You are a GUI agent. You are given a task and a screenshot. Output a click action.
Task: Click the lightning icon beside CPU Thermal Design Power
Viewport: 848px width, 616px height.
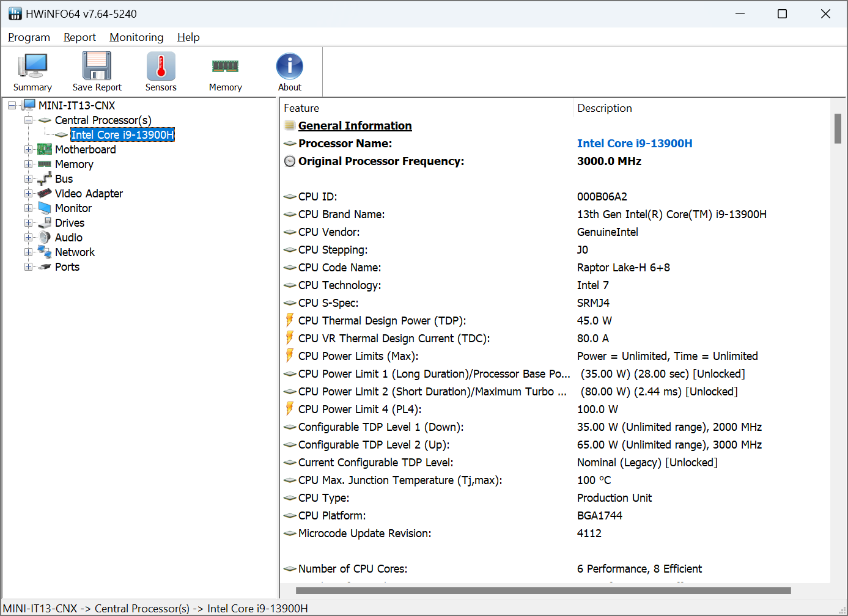[290, 320]
